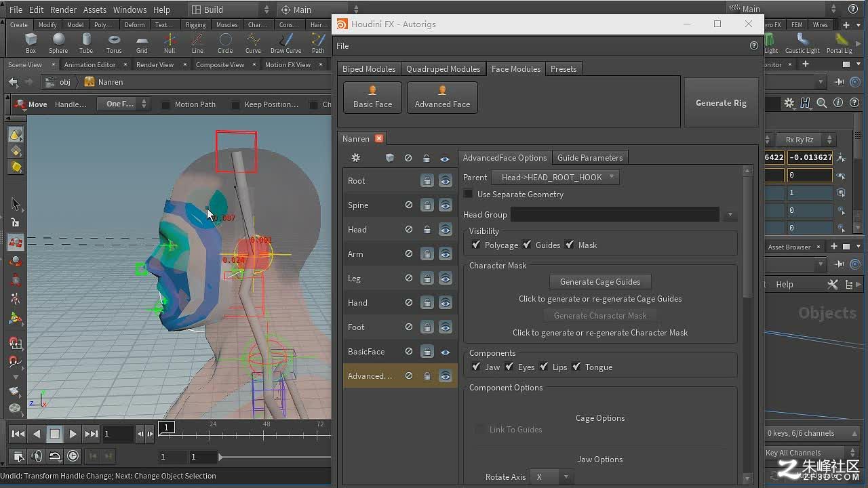
Task: Uncheck Lips component checkbox
Action: coord(544,367)
